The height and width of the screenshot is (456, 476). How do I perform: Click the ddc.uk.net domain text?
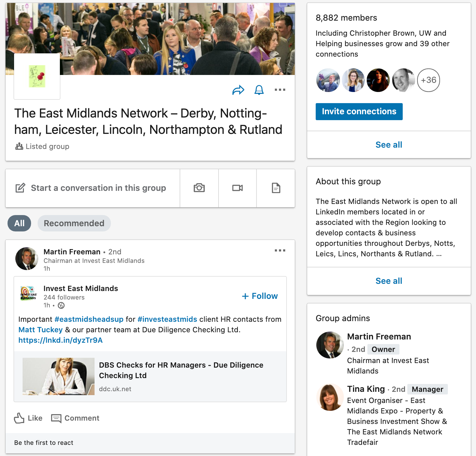point(115,389)
